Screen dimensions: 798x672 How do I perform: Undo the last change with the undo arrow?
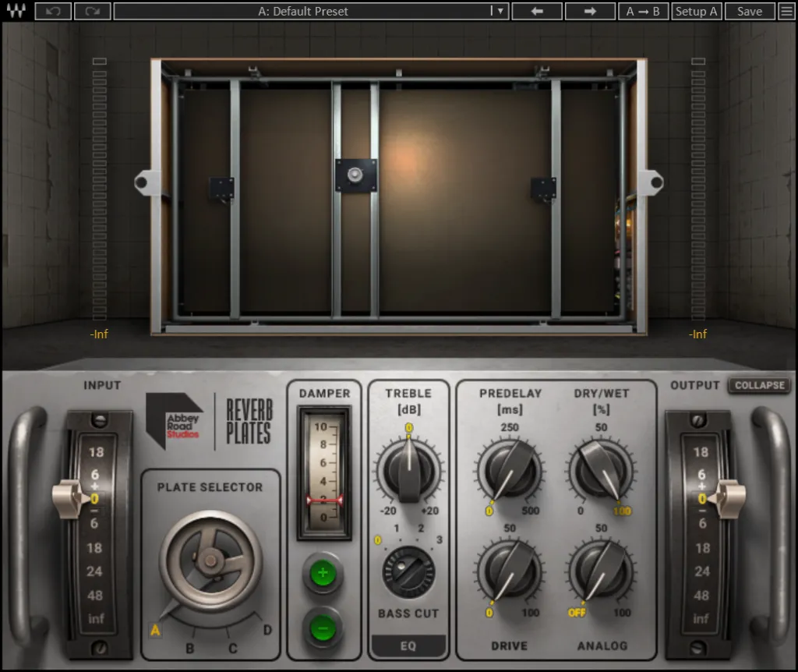(53, 11)
